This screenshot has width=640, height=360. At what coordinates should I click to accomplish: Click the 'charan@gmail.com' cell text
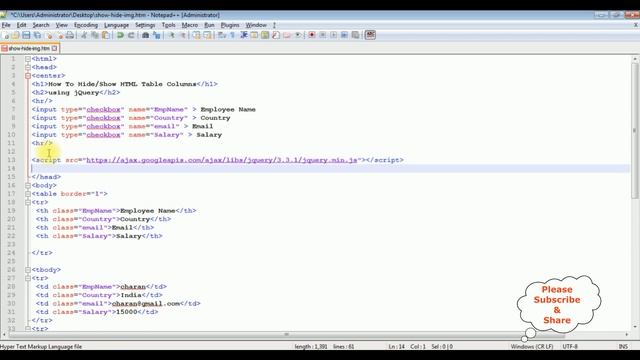coord(146,304)
